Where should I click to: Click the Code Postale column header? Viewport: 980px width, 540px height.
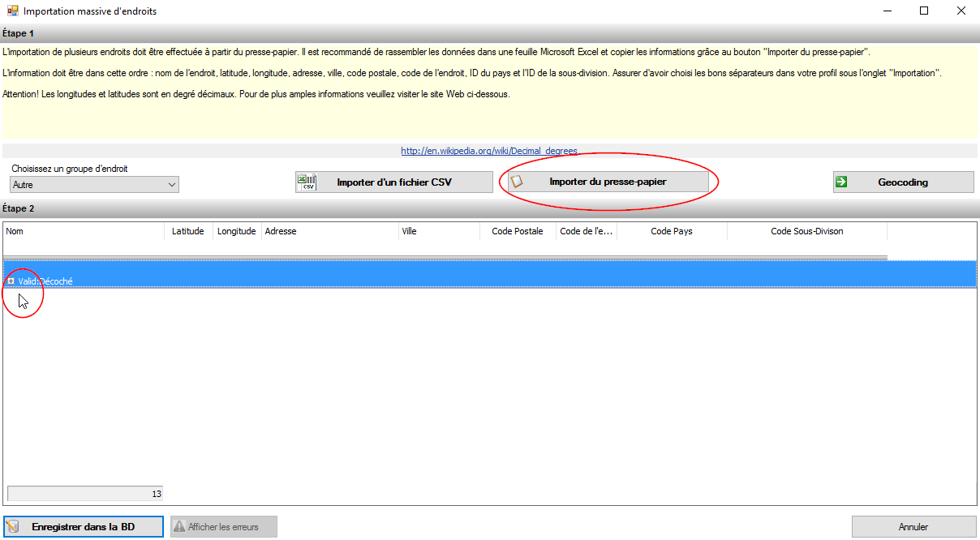tap(518, 231)
